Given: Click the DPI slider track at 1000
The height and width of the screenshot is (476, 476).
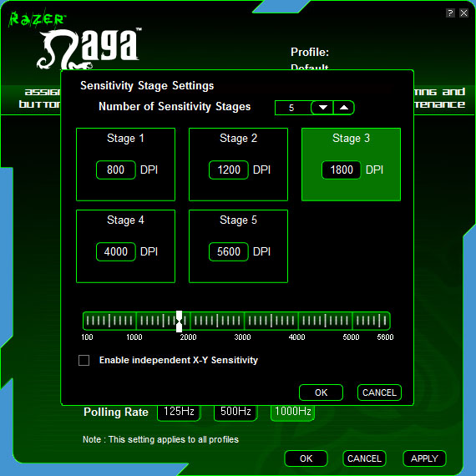Looking at the screenshot, I should (135, 321).
